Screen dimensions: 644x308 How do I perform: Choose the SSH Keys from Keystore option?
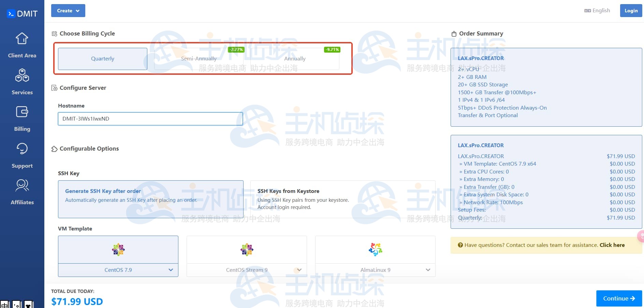click(342, 199)
